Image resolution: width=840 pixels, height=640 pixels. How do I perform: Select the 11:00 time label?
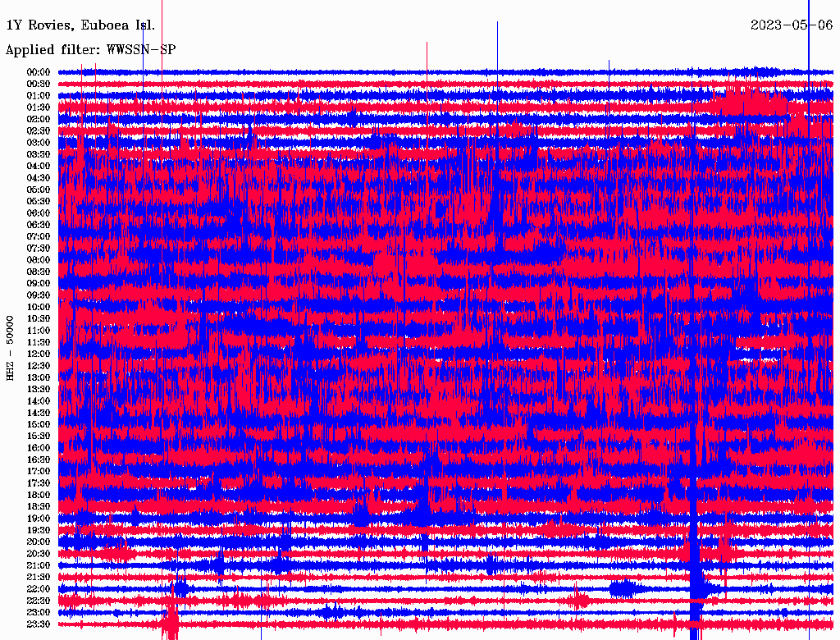click(39, 331)
